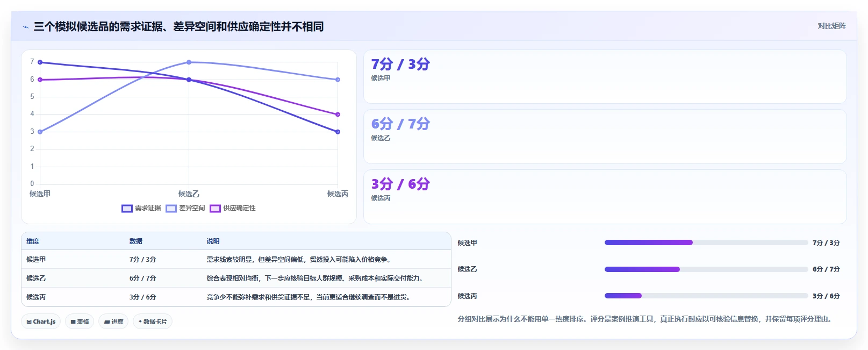The width and height of the screenshot is (868, 350).
Task: Click 候选丙 label in progress list
Action: [x=468, y=296]
